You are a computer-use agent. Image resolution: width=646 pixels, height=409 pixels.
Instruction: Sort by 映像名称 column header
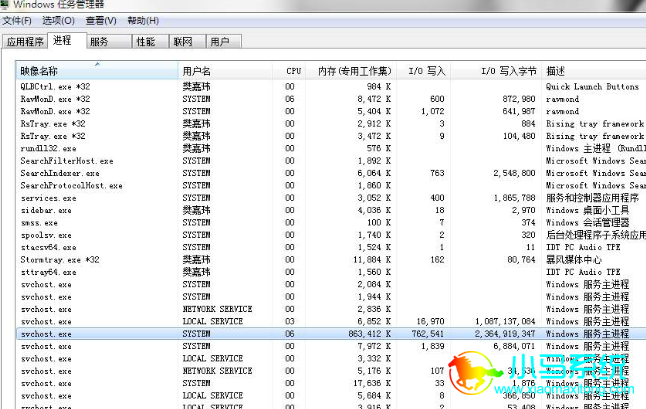[x=97, y=71]
